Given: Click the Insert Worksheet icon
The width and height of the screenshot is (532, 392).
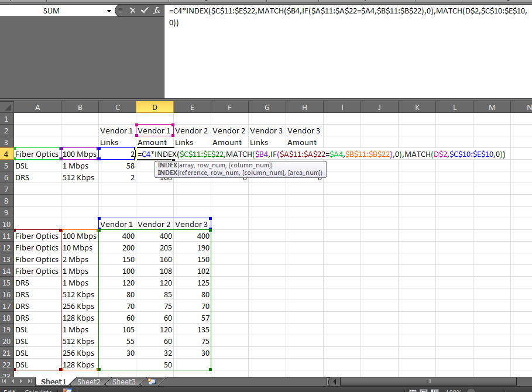Looking at the screenshot, I should coord(152,382).
